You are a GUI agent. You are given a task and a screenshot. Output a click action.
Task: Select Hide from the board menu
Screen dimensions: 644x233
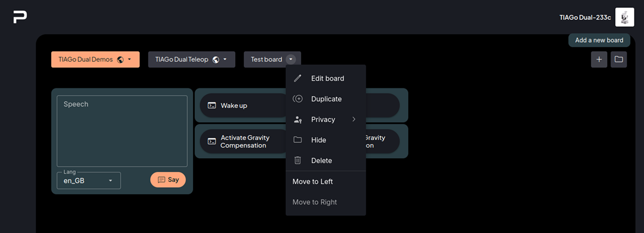click(x=318, y=140)
